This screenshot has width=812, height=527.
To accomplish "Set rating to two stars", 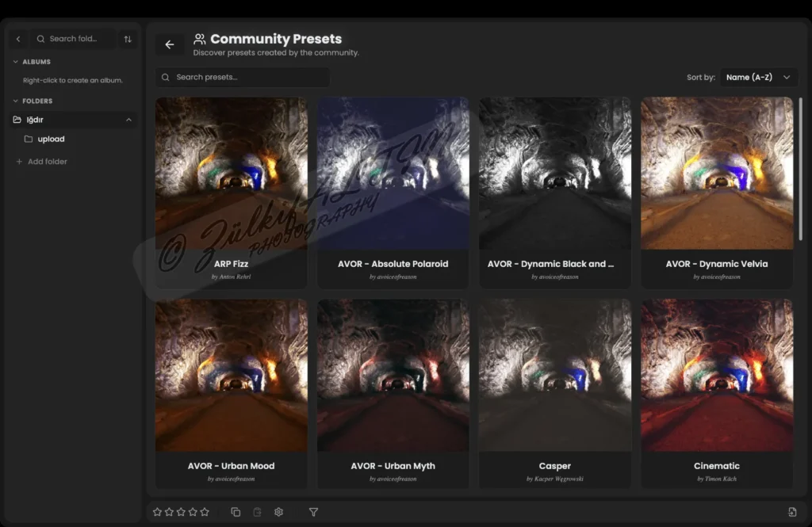I will [170, 512].
